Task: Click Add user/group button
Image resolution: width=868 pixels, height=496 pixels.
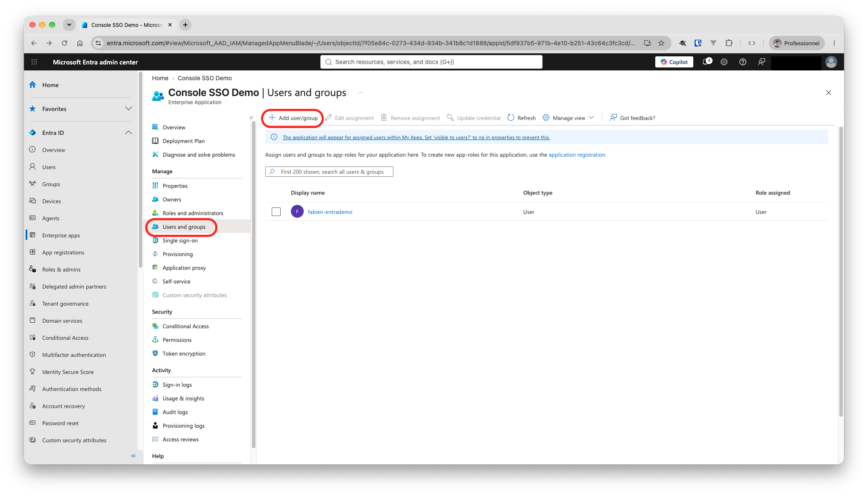Action: pyautogui.click(x=293, y=118)
